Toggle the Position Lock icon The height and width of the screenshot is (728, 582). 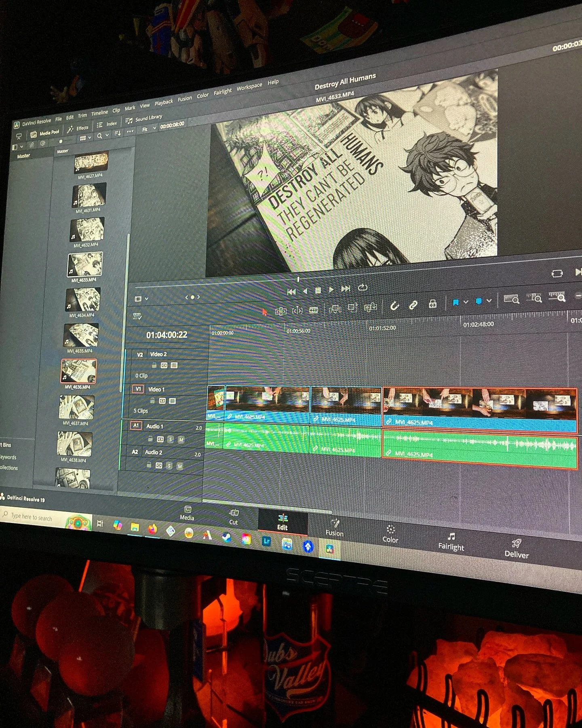(x=432, y=304)
